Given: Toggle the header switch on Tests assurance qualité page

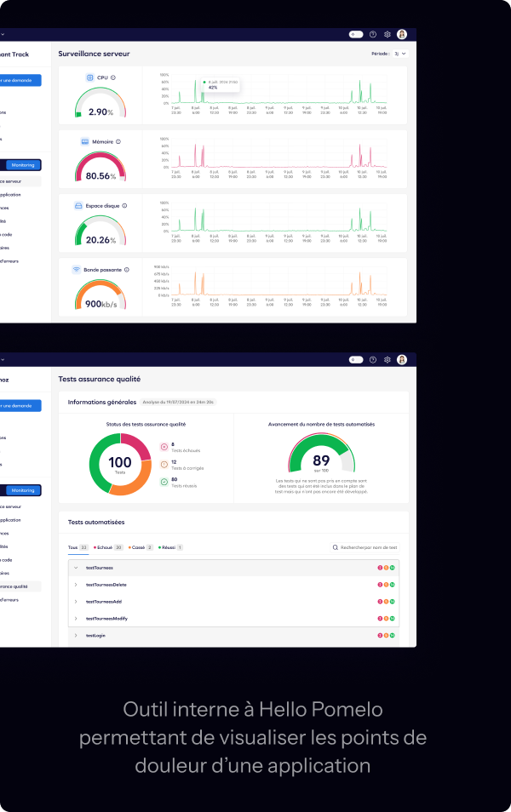Looking at the screenshot, I should click(x=356, y=360).
